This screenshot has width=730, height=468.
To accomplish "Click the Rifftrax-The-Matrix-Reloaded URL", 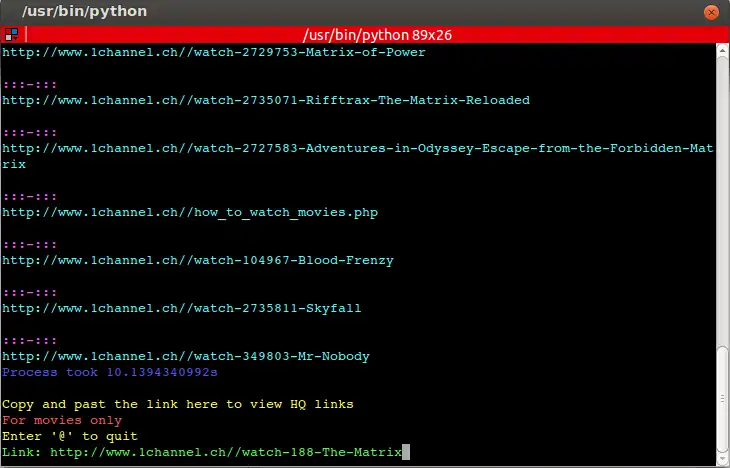I will tap(266, 100).
